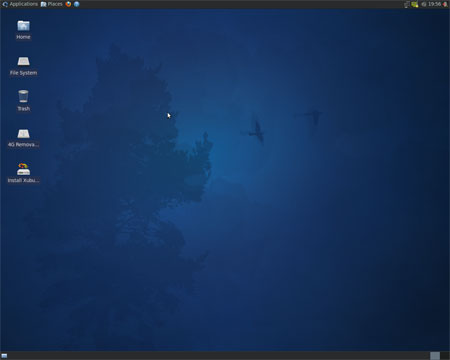The height and width of the screenshot is (360, 450).
Task: Open the Applications menu
Action: coord(20,4)
